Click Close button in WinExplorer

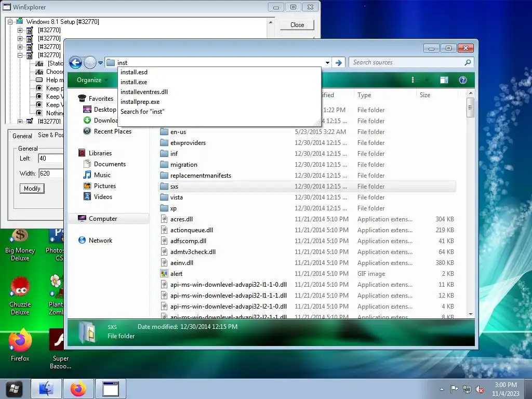click(x=297, y=25)
